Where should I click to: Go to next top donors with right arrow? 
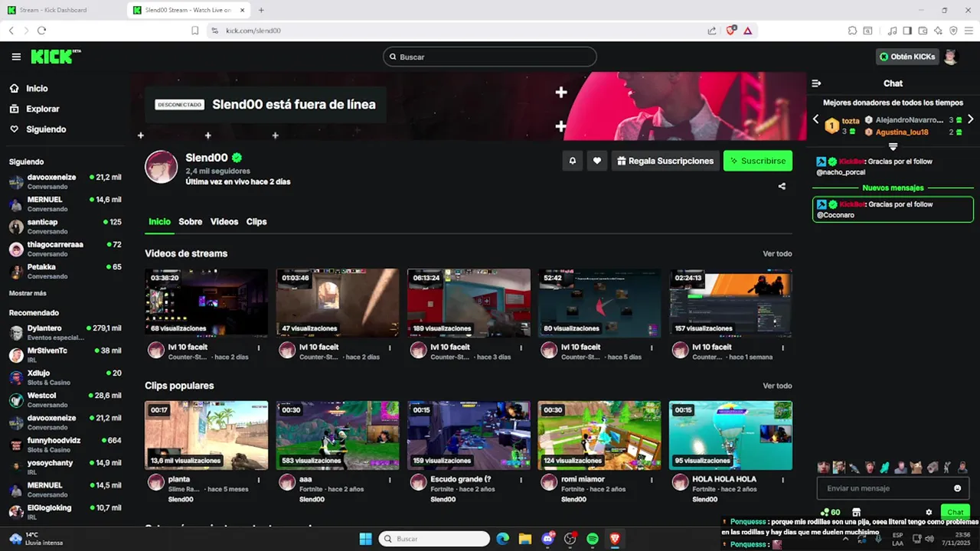[971, 119]
